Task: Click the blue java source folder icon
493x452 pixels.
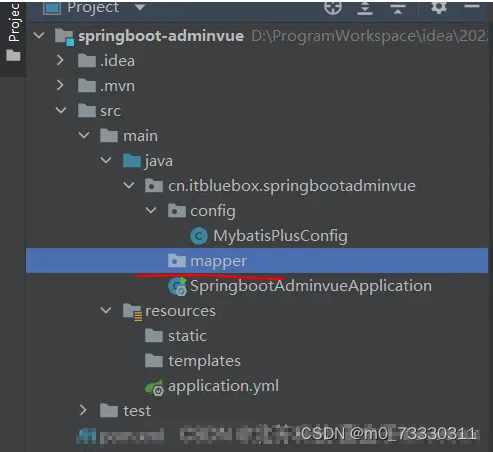Action: (x=132, y=161)
